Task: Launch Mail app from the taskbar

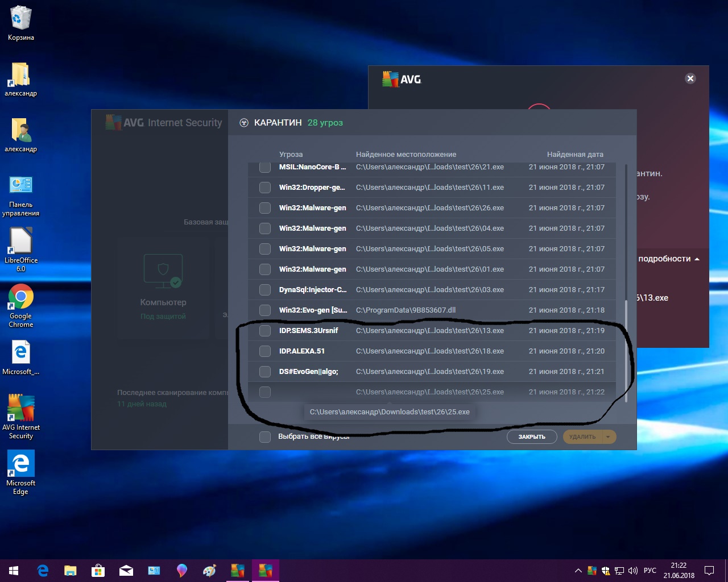Action: (x=126, y=571)
